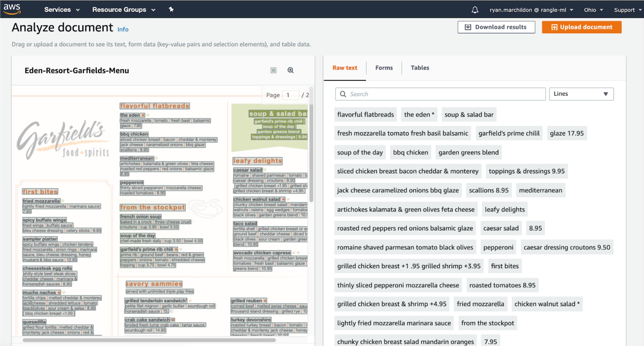
Task: Select the 'glaze 17.95' chip
Action: point(567,133)
